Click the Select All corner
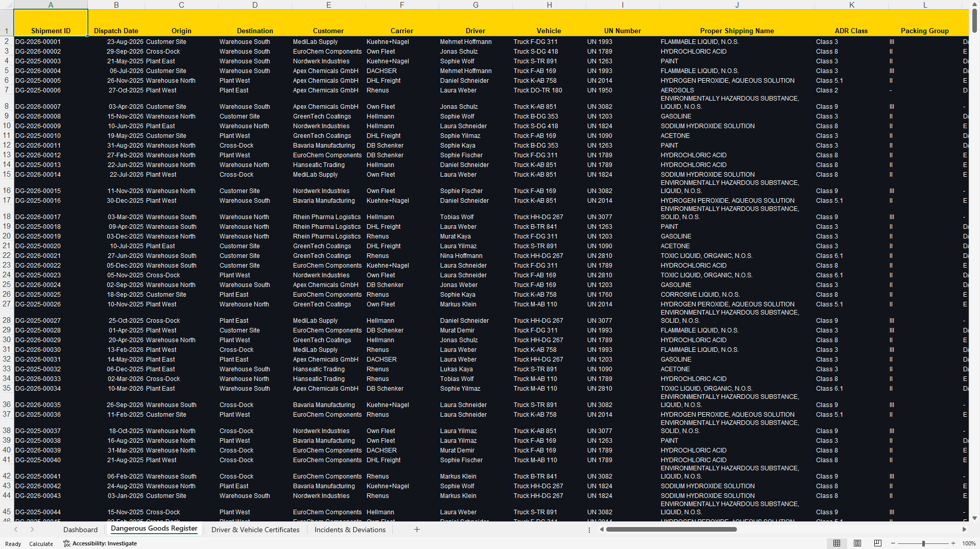This screenshot has width=980, height=549. (7, 5)
